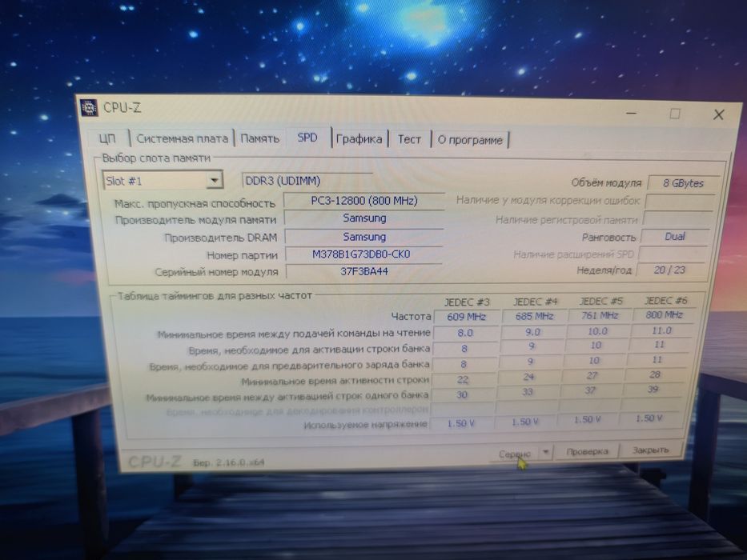This screenshot has height=560, width=747.
Task: Click the JEDEC #5 column header
Action: click(600, 301)
